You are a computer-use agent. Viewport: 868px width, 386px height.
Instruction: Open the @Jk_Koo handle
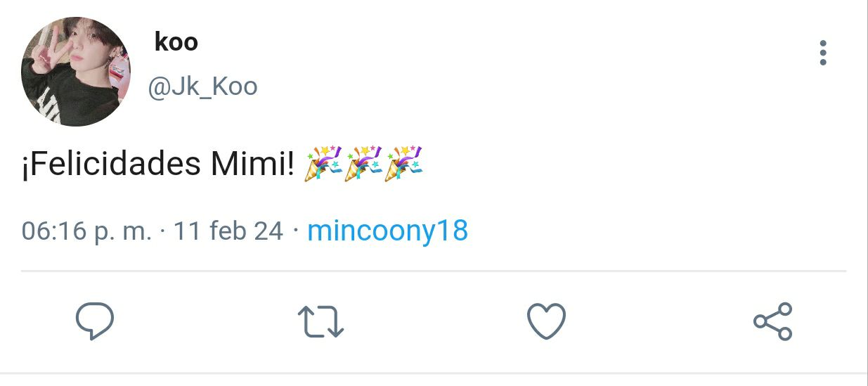(x=202, y=87)
